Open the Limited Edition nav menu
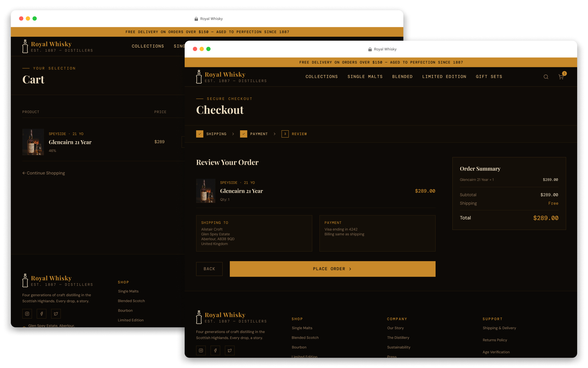 pyautogui.click(x=444, y=77)
